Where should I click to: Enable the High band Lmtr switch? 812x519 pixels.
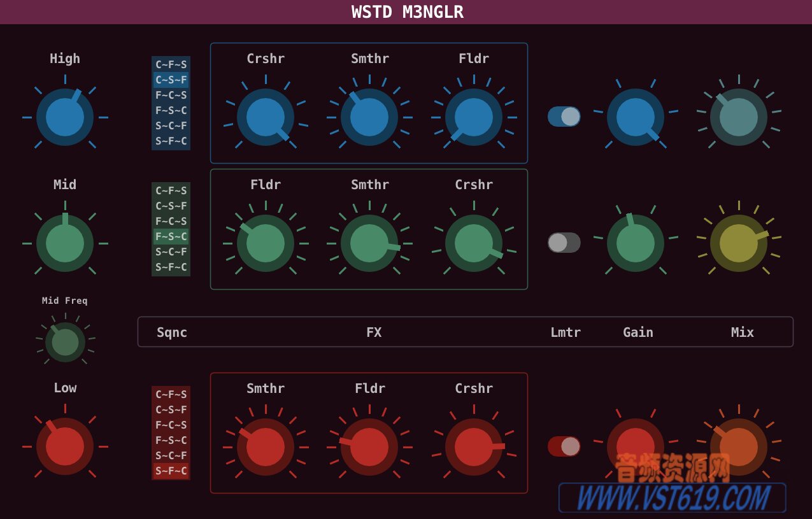tap(564, 117)
